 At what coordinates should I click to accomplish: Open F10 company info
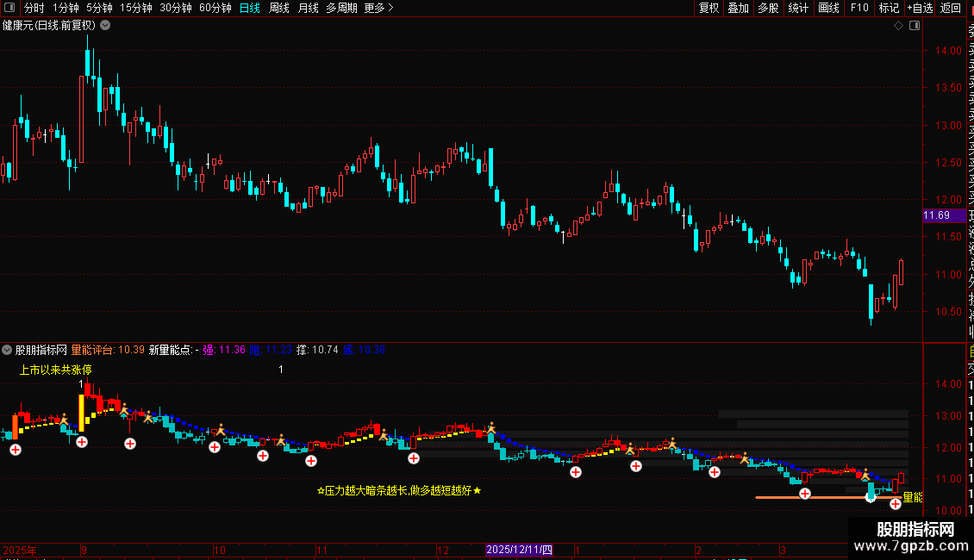click(859, 8)
